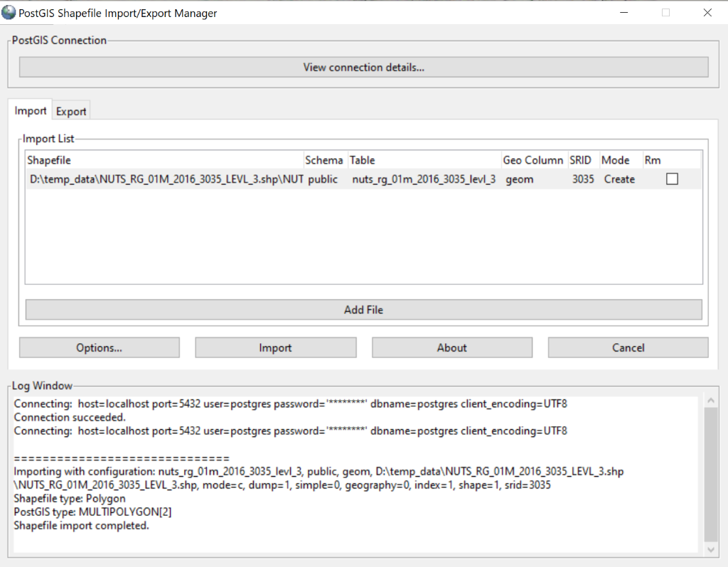728x567 pixels.
Task: Open the About button
Action: pyautogui.click(x=451, y=347)
